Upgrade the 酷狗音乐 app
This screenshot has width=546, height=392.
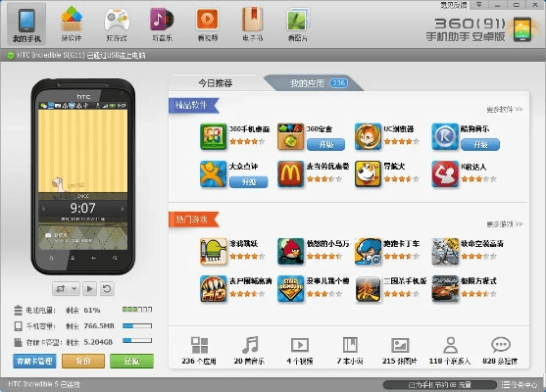point(480,144)
